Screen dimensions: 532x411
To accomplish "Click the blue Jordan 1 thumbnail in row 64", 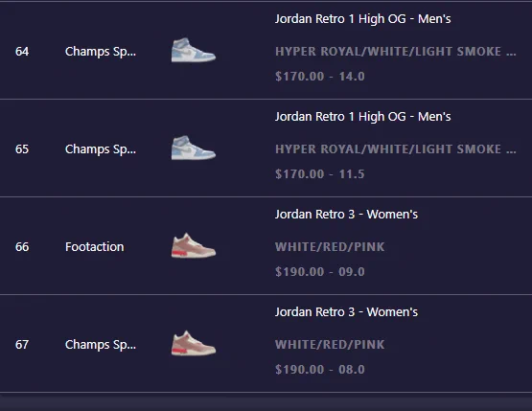I will pyautogui.click(x=194, y=50).
